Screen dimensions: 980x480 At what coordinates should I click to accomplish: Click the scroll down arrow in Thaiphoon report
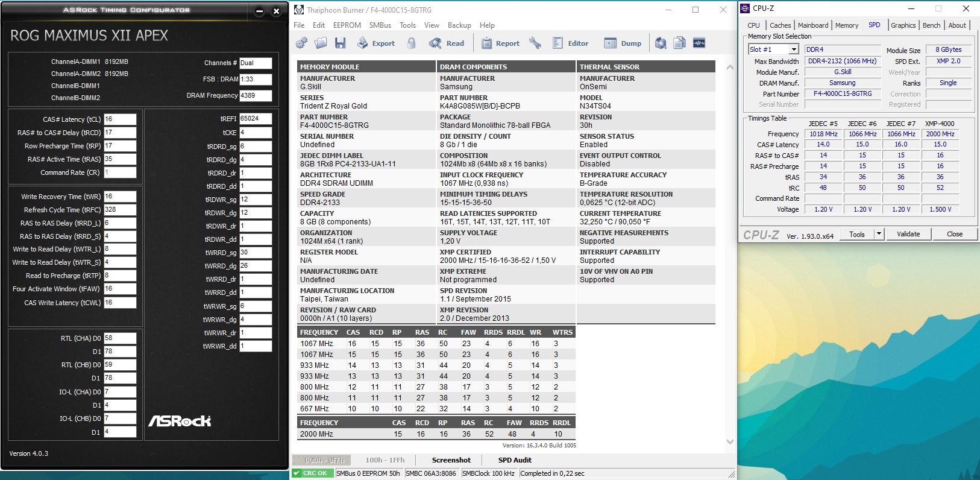[x=730, y=442]
